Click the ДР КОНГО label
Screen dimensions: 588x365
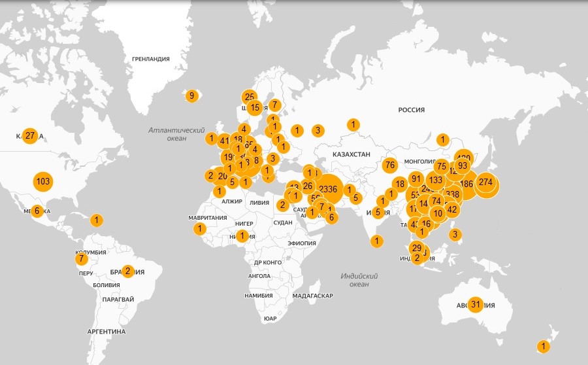click(x=268, y=262)
